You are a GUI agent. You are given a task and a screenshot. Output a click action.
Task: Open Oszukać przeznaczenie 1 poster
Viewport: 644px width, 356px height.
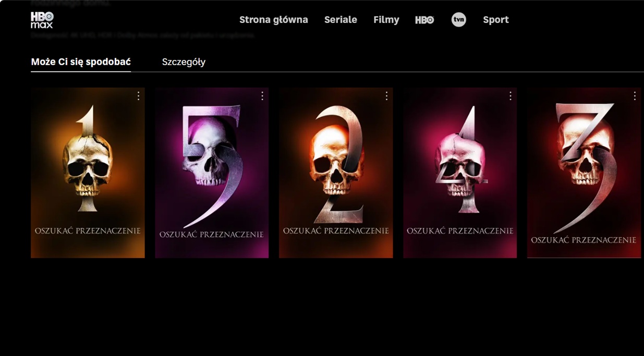tap(88, 173)
